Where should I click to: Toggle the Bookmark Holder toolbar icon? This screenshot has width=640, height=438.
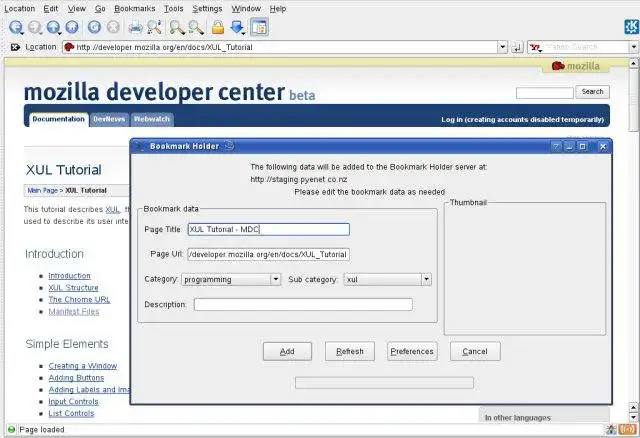[259, 27]
